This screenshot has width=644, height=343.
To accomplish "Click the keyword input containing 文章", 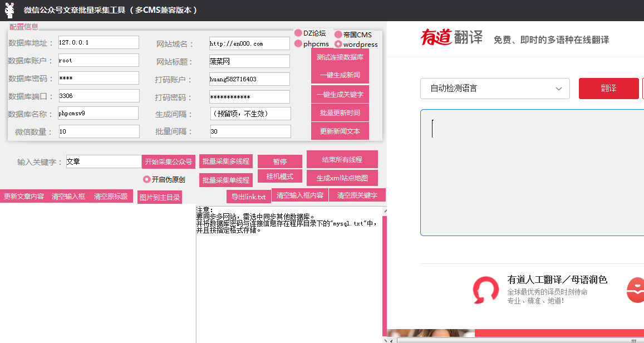I will pos(103,161).
